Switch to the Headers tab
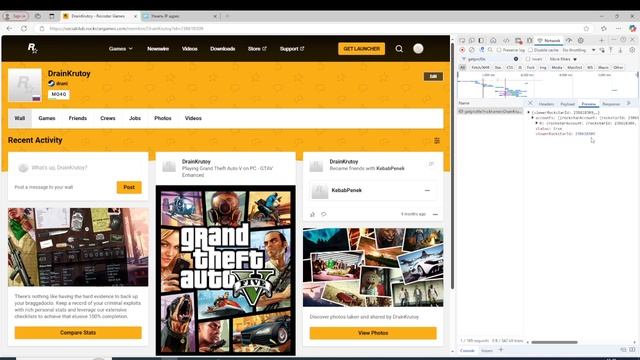The image size is (640, 360). (x=546, y=104)
